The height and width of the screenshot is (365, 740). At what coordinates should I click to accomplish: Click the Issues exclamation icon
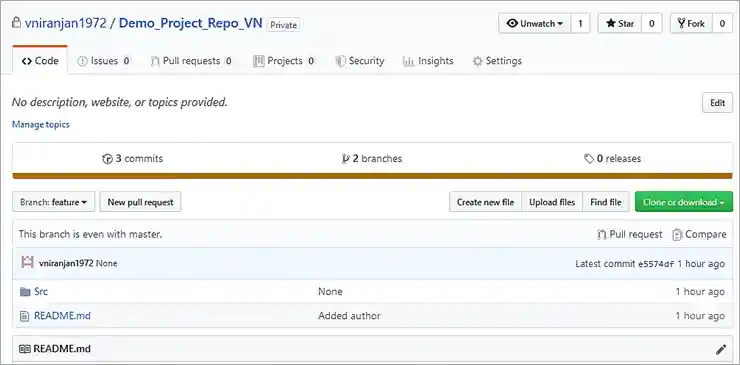coord(82,61)
